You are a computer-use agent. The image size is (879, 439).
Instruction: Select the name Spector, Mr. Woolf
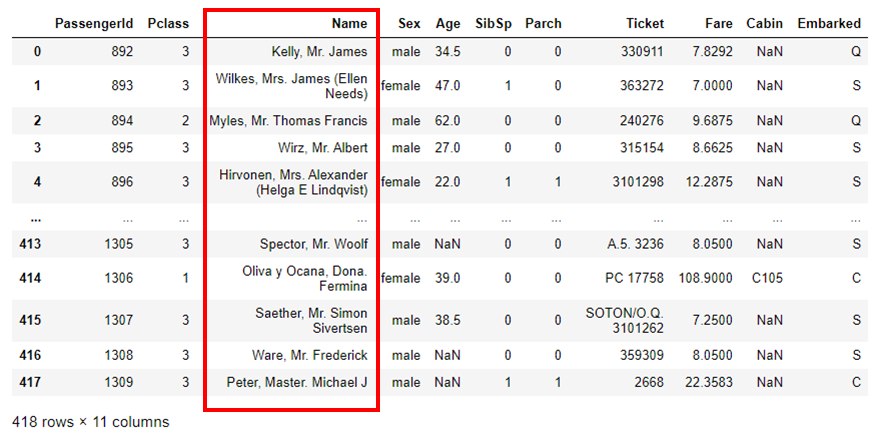[314, 244]
